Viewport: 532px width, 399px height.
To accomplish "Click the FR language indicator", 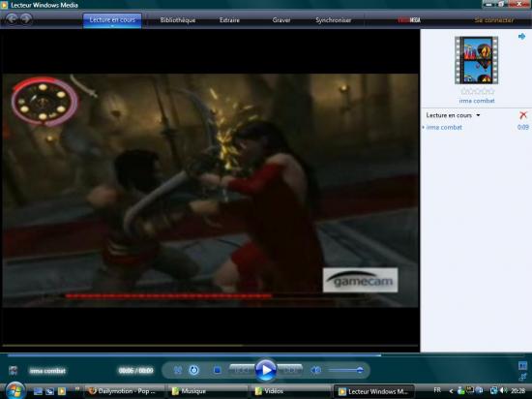I will point(437,390).
